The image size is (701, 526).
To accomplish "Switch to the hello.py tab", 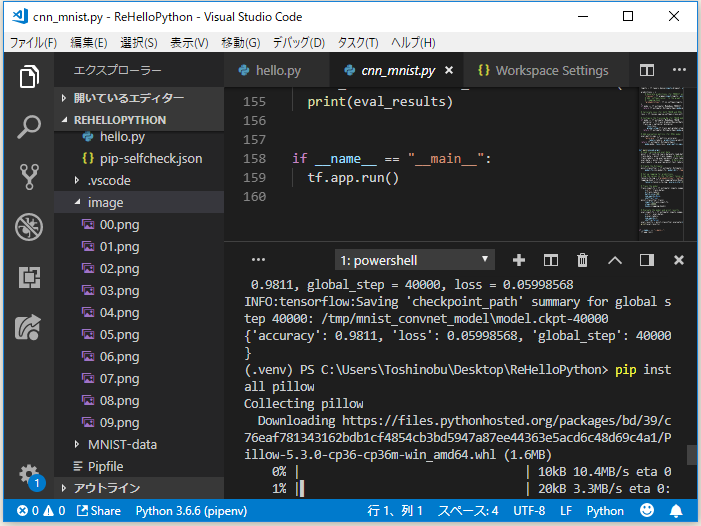I will coord(277,70).
